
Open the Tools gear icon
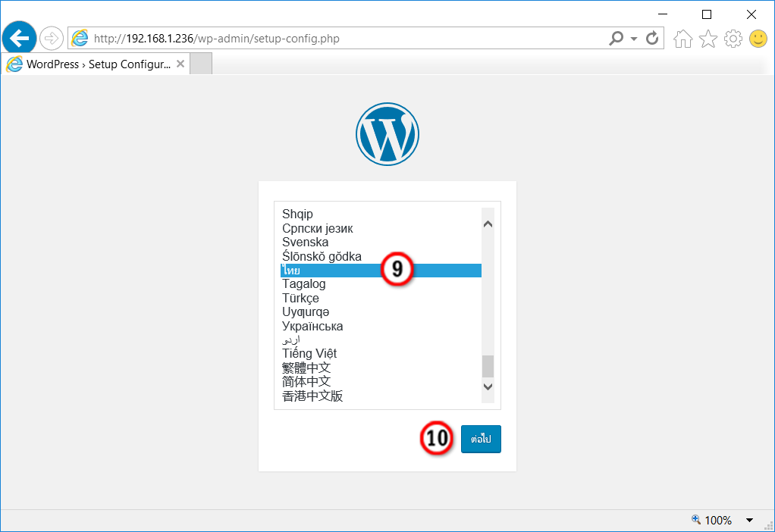point(733,39)
